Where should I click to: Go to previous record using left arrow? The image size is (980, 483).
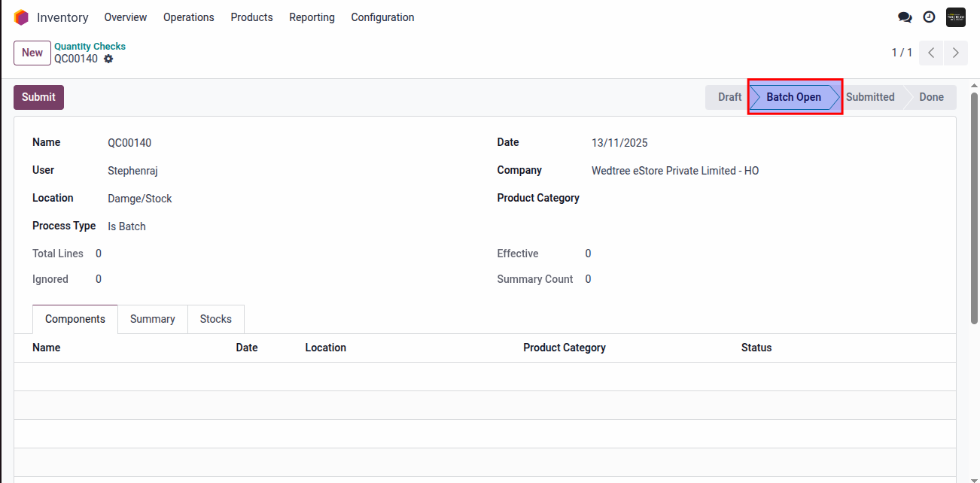pos(931,53)
